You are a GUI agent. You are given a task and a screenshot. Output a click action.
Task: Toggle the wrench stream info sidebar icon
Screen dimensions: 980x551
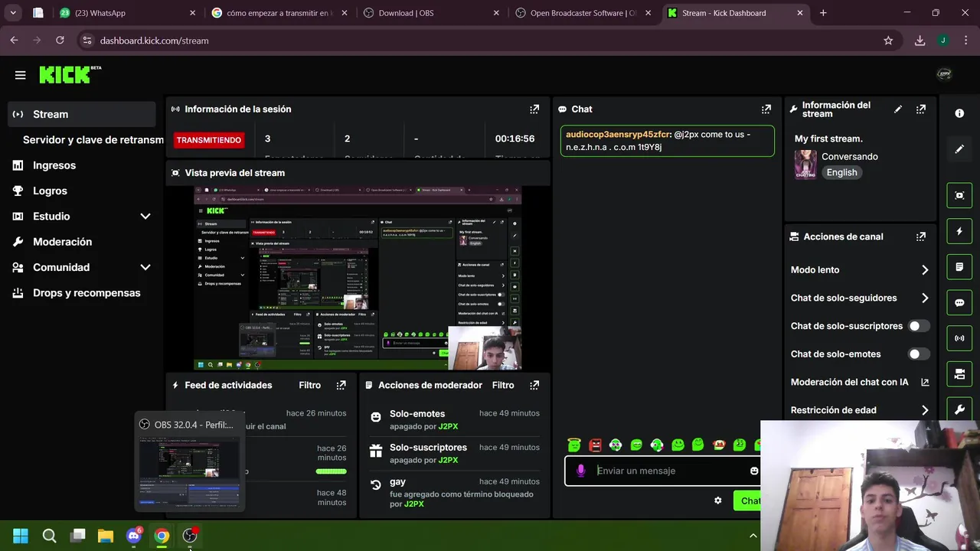click(x=959, y=409)
